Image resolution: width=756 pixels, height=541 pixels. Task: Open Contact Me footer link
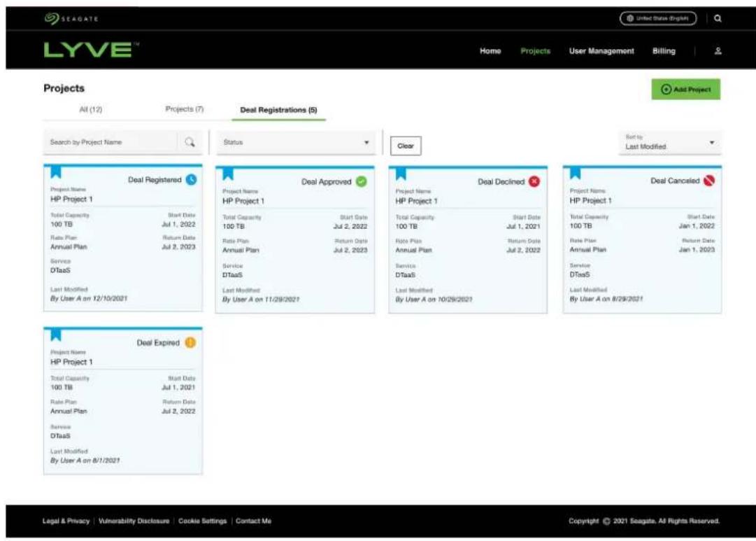click(x=254, y=521)
